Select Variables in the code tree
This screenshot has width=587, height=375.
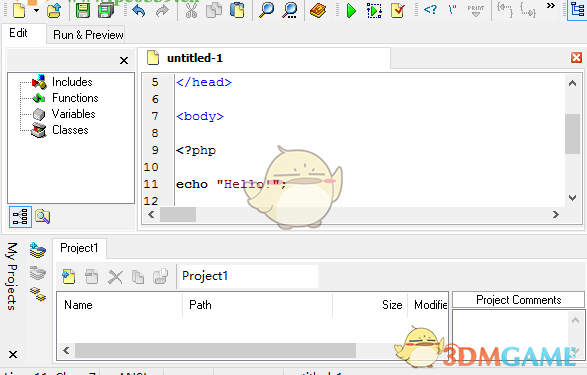pyautogui.click(x=73, y=114)
